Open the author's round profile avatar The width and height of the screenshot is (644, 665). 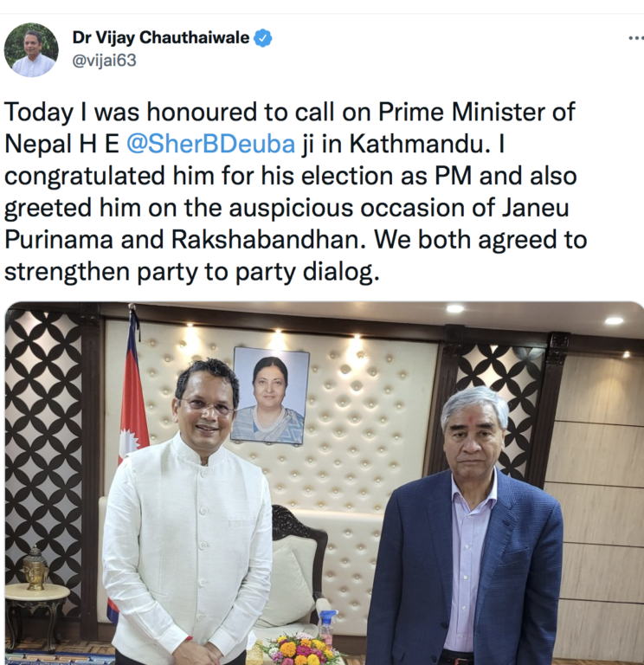coord(31,50)
